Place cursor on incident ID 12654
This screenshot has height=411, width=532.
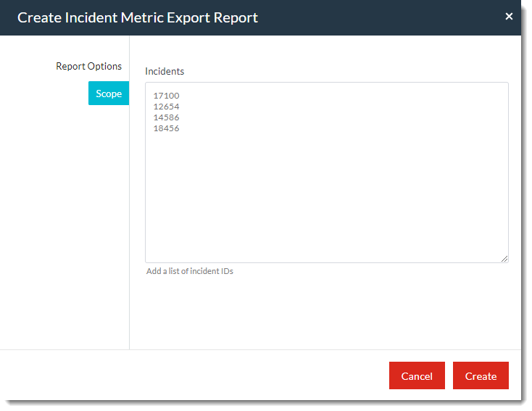point(166,107)
